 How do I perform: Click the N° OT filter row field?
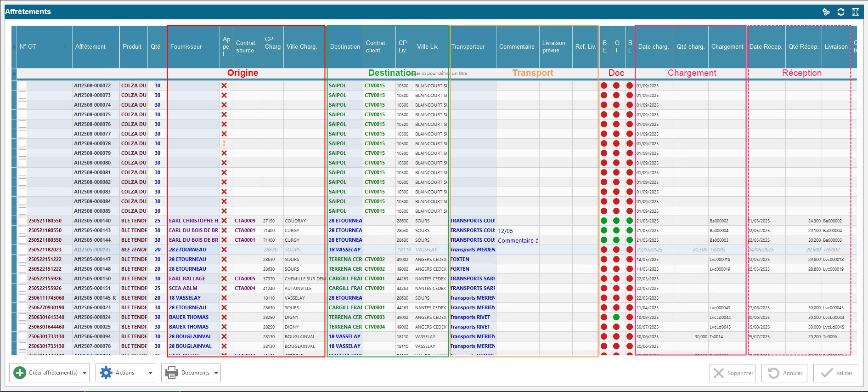45,74
